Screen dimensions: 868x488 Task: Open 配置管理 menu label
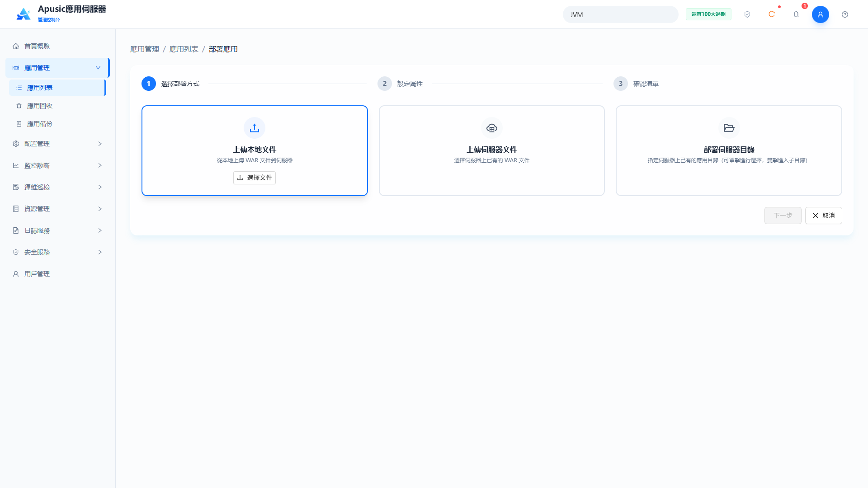point(37,144)
